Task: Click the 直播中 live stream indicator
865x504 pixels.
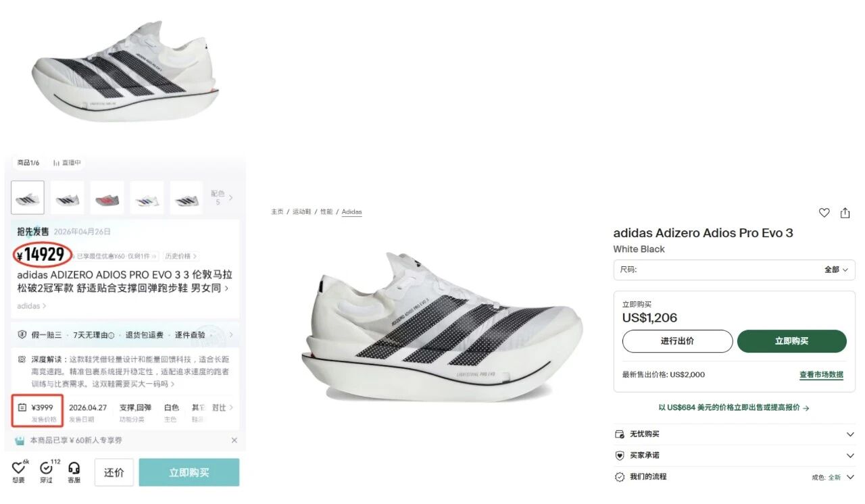Action: [67, 163]
